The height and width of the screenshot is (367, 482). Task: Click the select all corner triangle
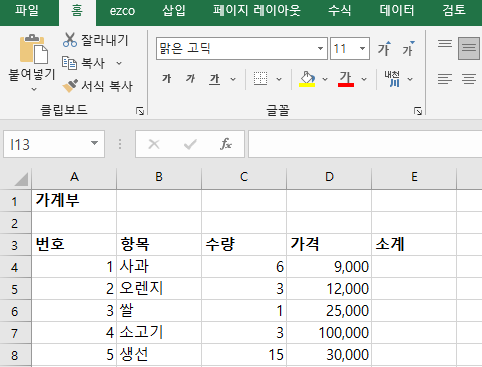(x=21, y=179)
